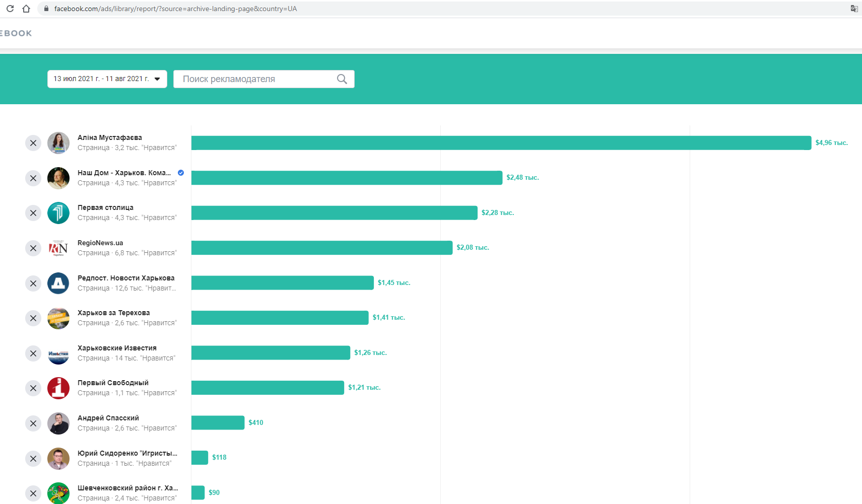Remove RegioNews.ua row with X button
The image size is (862, 504).
(x=33, y=248)
